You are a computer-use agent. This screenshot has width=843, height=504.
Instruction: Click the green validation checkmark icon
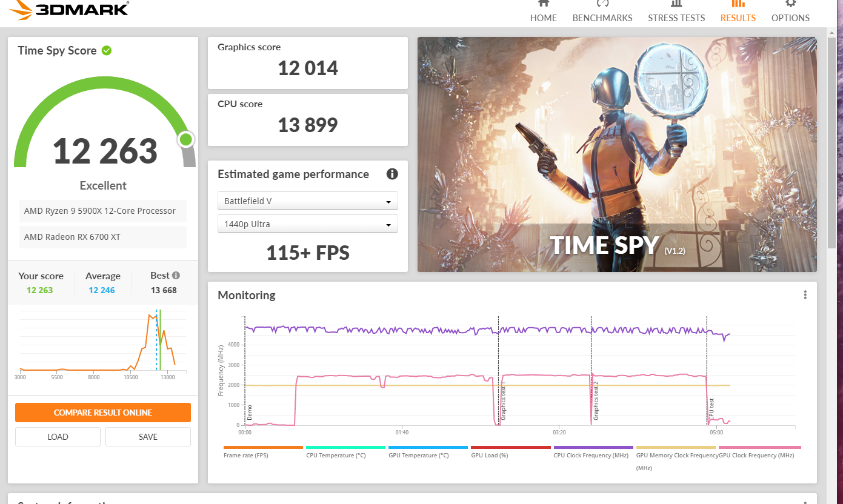click(107, 50)
